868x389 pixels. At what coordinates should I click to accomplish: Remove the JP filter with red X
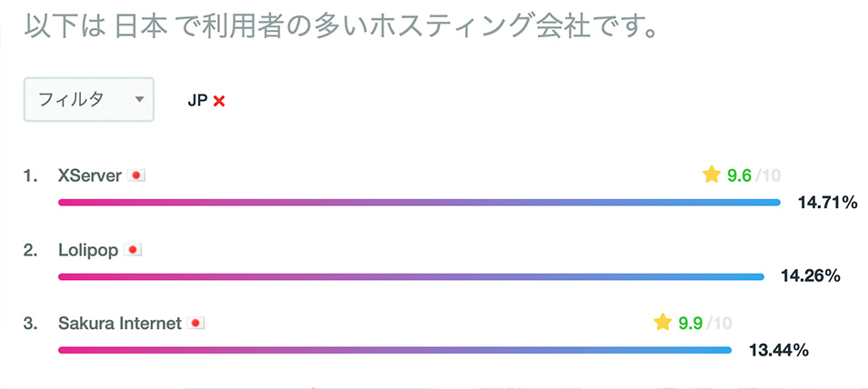[219, 101]
